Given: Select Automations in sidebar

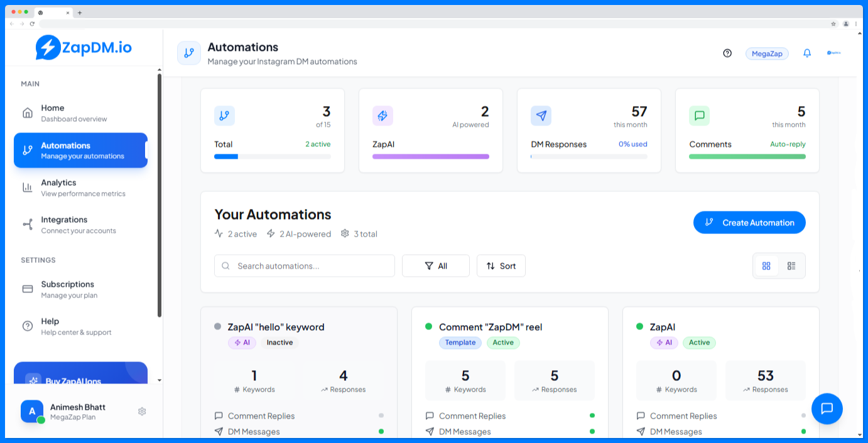Looking at the screenshot, I should click(80, 151).
